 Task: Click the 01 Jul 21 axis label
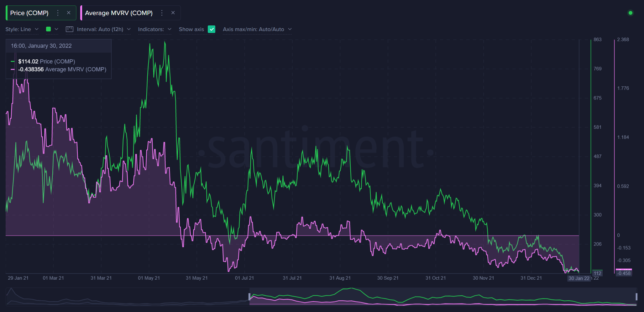pos(244,278)
